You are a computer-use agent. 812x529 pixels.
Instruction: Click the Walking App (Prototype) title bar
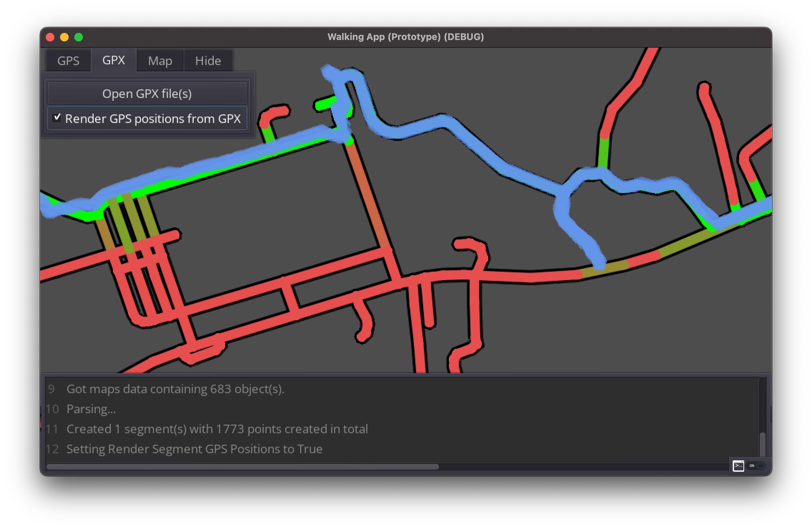click(405, 37)
